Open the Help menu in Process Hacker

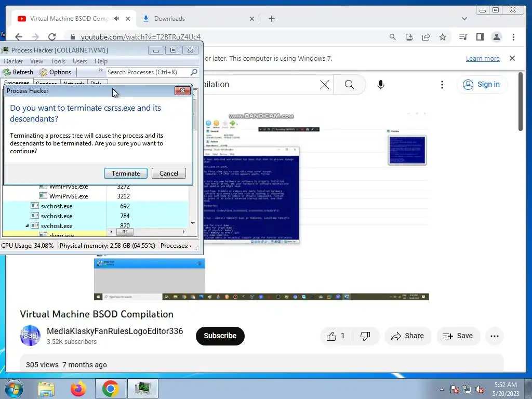coord(101,61)
